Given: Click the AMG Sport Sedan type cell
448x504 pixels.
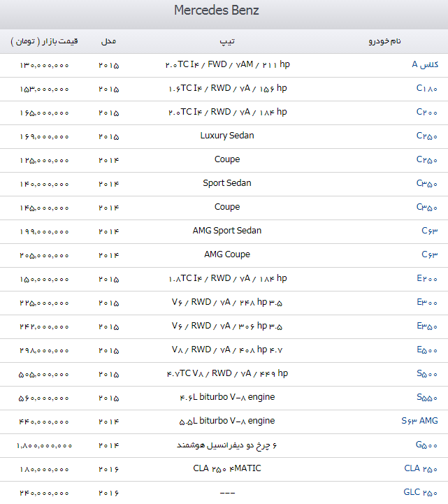Looking at the screenshot, I should [x=227, y=231].
